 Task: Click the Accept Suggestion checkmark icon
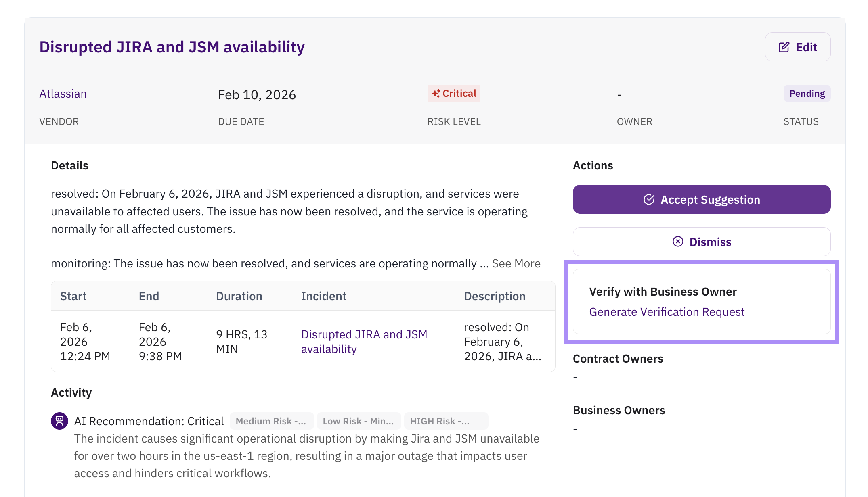649,200
